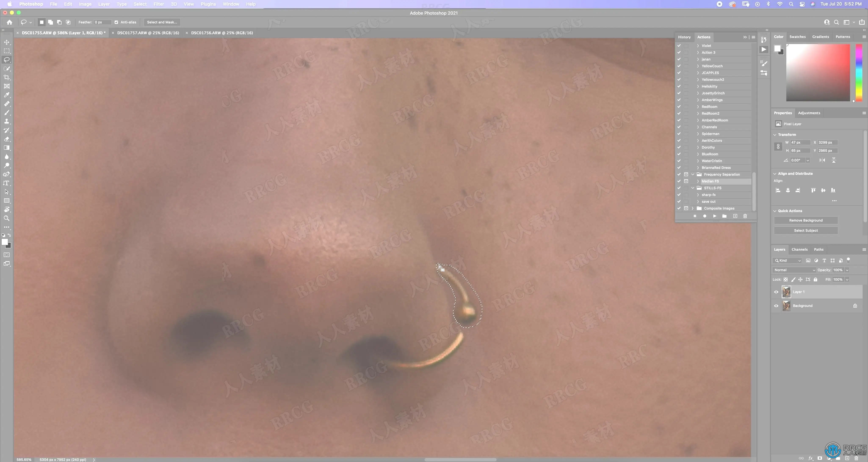Toggle checkmark for Violet action
868x462 pixels.
tap(679, 46)
